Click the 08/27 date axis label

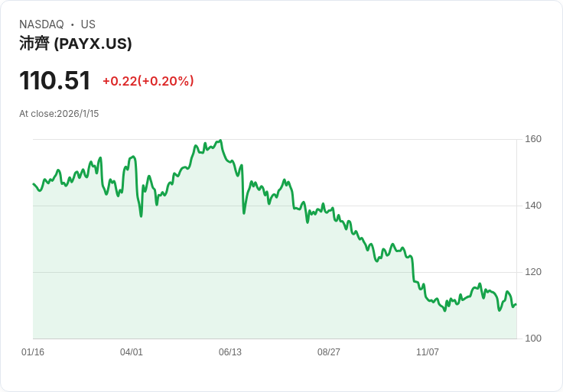coord(328,352)
